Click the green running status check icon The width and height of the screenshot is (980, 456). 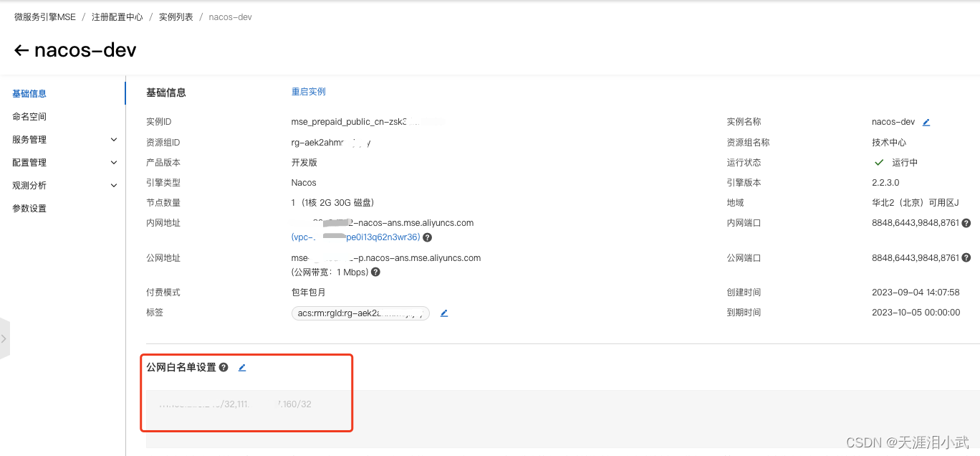pyautogui.click(x=879, y=162)
